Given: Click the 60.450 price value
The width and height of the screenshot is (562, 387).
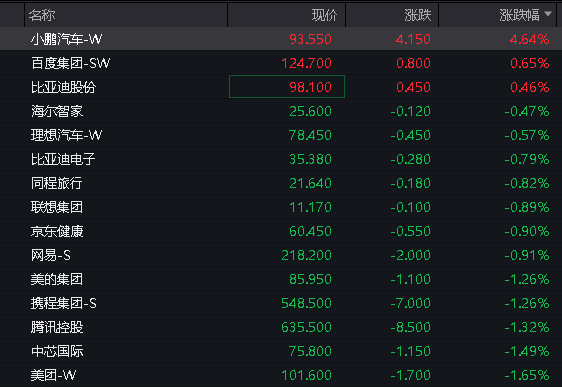Looking at the screenshot, I should (310, 231).
